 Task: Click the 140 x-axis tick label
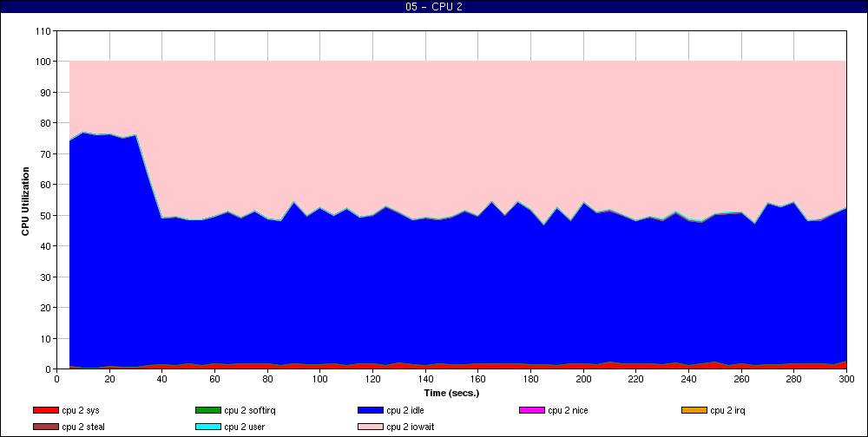pos(425,379)
